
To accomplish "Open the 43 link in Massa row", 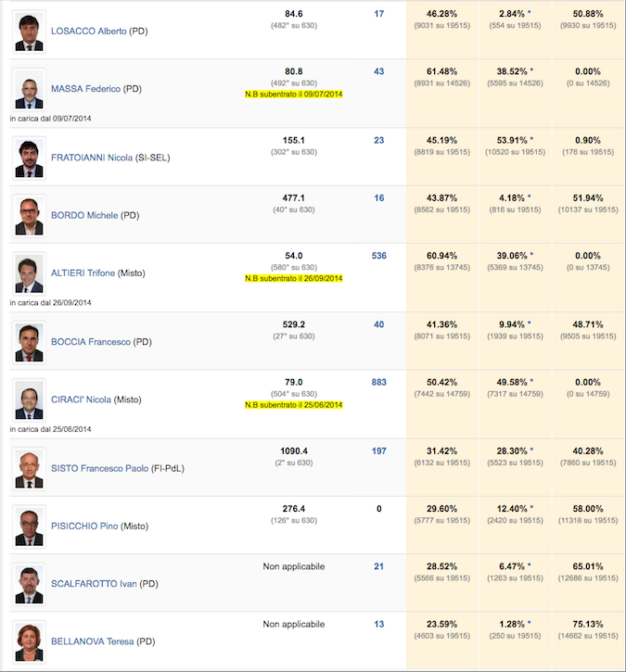I will coord(379,71).
